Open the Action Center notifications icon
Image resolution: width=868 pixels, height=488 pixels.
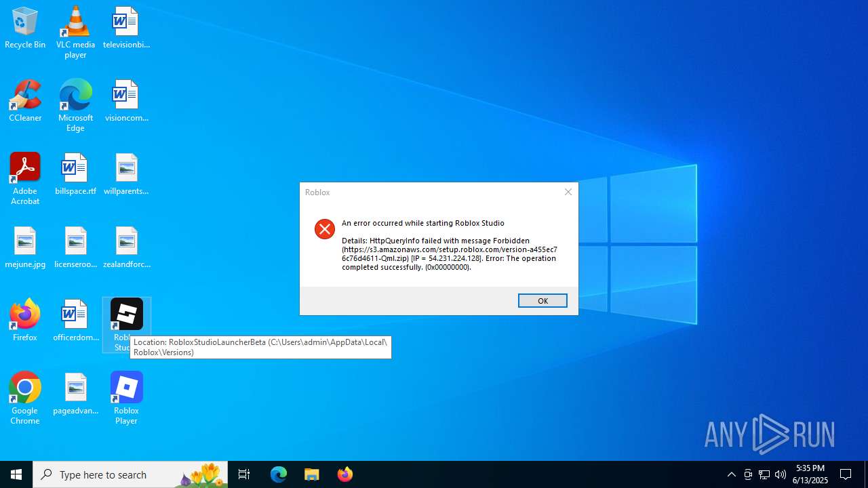[846, 474]
